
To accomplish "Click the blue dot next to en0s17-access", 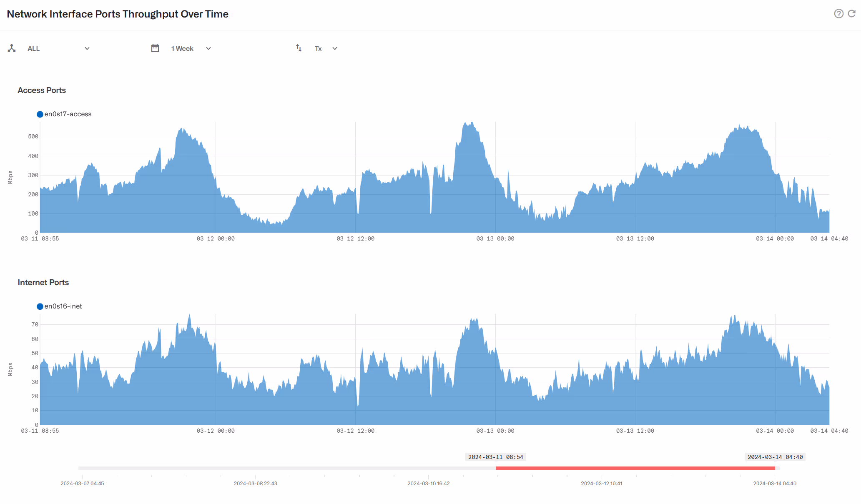I will click(x=40, y=114).
